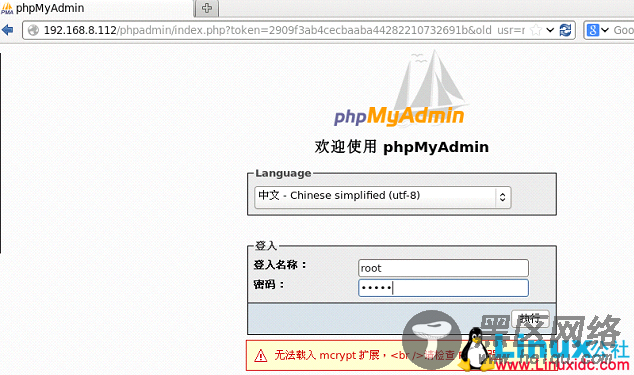
Task: Bookmark this page with the star icon
Action: point(536,30)
